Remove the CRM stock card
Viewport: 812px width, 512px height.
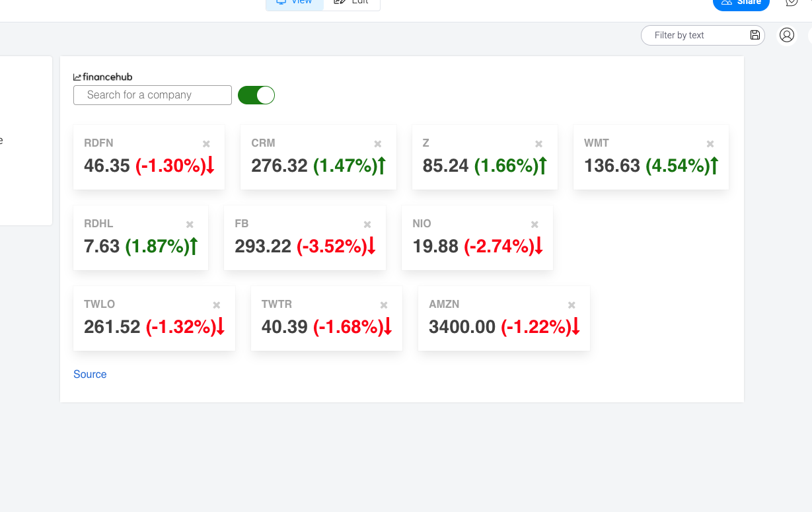click(x=378, y=144)
